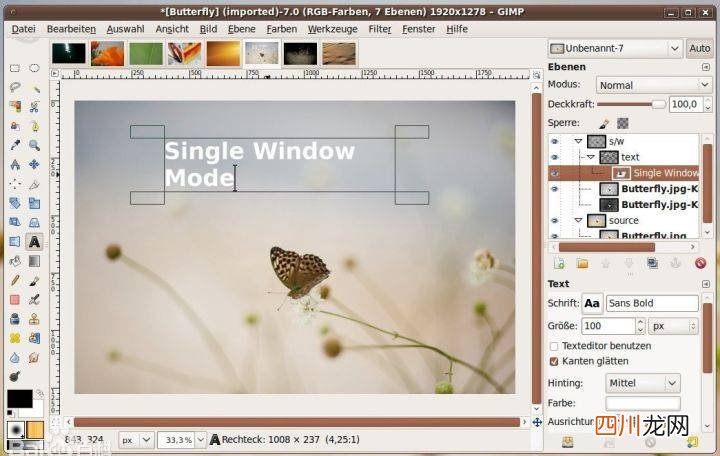Viewport: 720px width, 456px height.
Task: Open the Ebenen panel configuration menu button
Action: pos(706,68)
